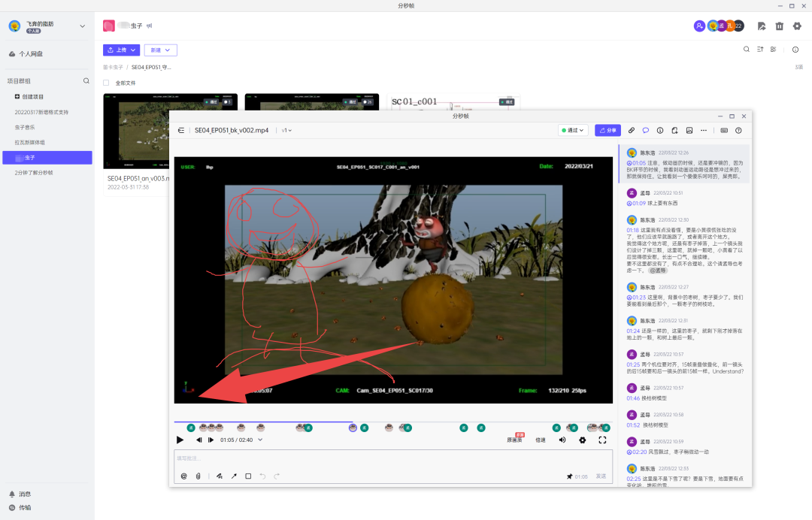The width and height of the screenshot is (812, 520).
Task: Click the add member icon
Action: click(x=699, y=26)
